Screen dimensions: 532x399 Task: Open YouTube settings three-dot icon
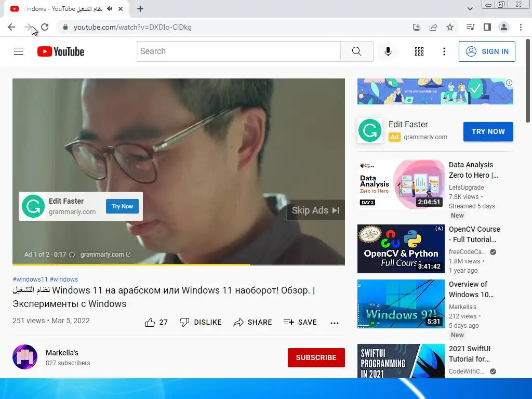tap(444, 51)
